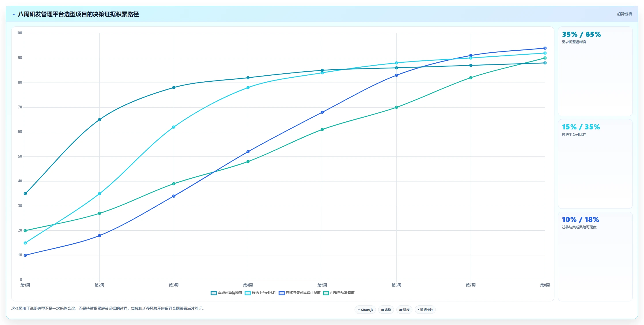The height and width of the screenshot is (325, 644).
Task: Select 候选平台可比性 point at 第6周 (88)
Action: 397,63
